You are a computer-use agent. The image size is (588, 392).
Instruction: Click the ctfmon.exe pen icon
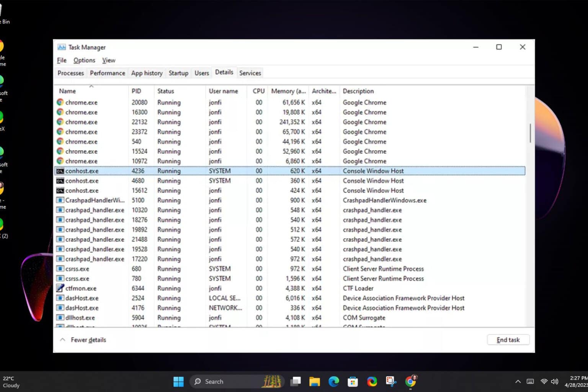click(60, 288)
